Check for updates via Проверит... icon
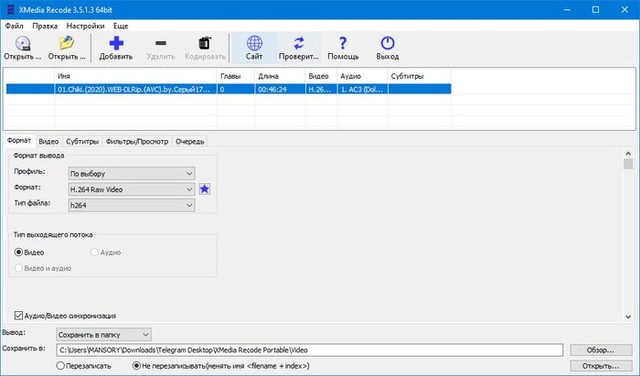The image size is (640, 376). click(299, 43)
